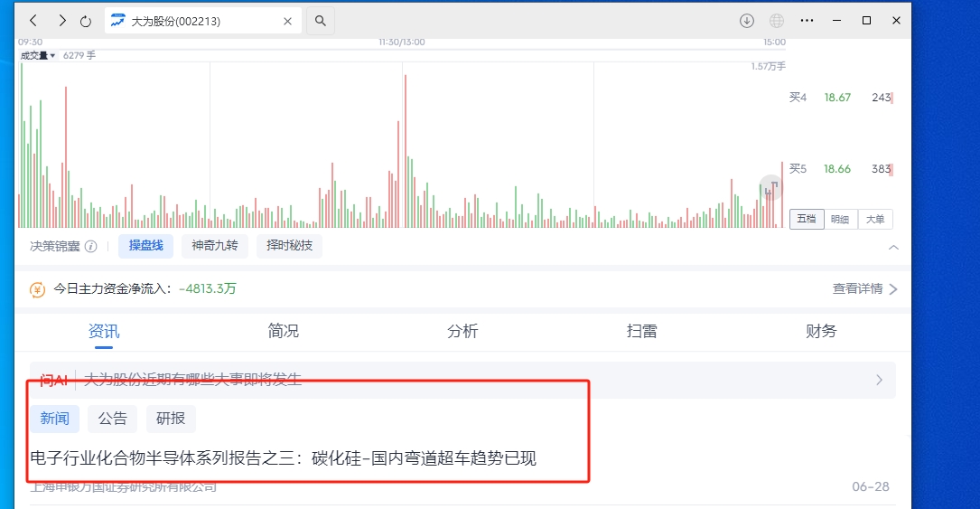Open downloads via the download arrow icon

click(x=746, y=21)
